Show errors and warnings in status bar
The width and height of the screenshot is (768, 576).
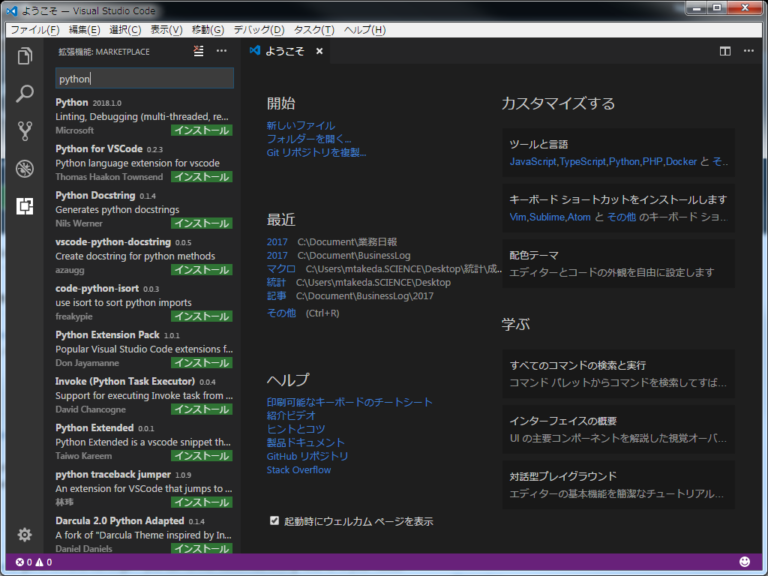click(x=34, y=562)
